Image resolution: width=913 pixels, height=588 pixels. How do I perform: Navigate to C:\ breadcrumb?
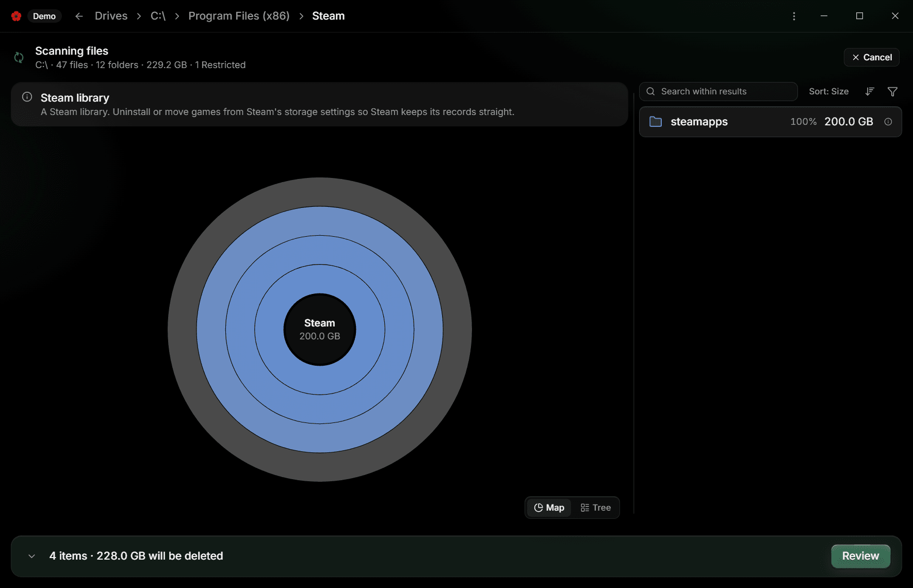(158, 16)
